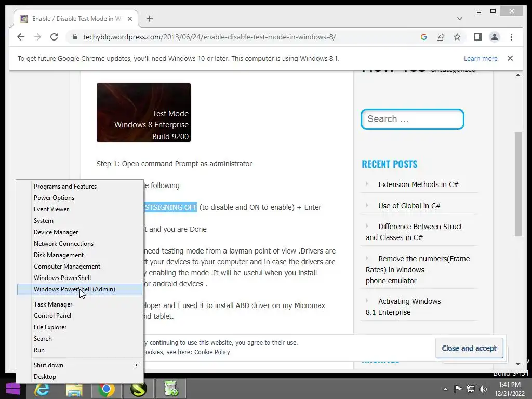Click the Recent Posts heading
The height and width of the screenshot is (399, 532).
pos(390,164)
